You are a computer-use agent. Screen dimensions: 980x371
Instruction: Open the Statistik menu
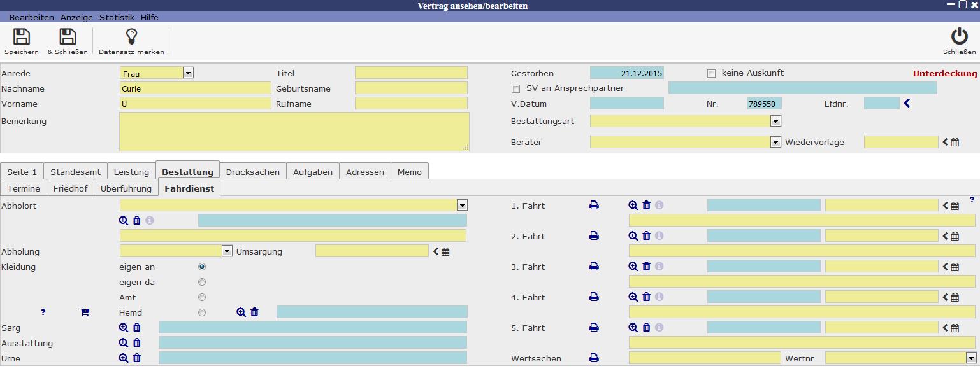pyautogui.click(x=117, y=17)
